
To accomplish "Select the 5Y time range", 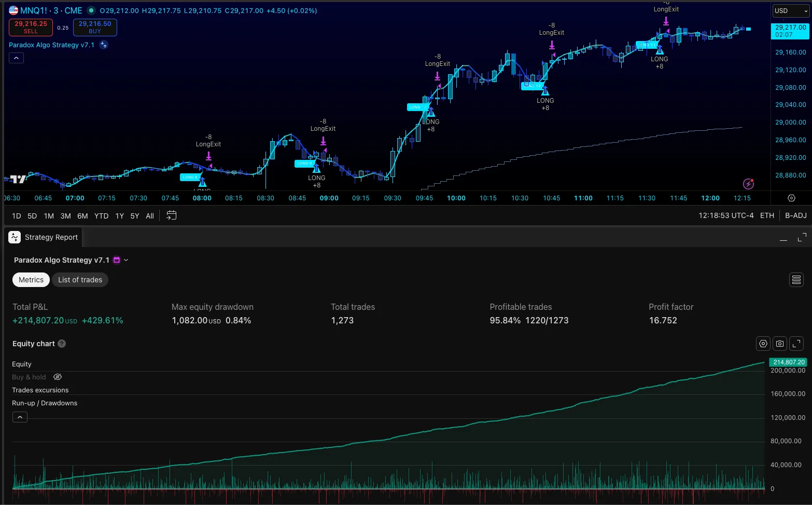I will [x=135, y=216].
